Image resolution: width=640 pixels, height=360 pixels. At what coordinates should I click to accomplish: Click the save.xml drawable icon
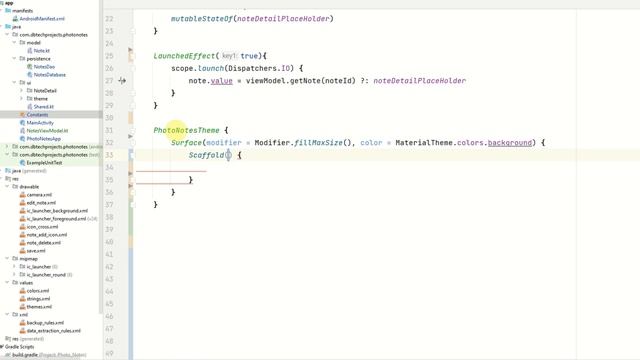click(23, 251)
